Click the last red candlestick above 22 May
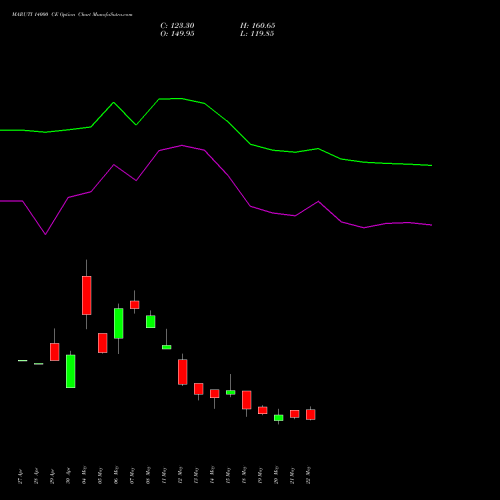 [x=311, y=414]
